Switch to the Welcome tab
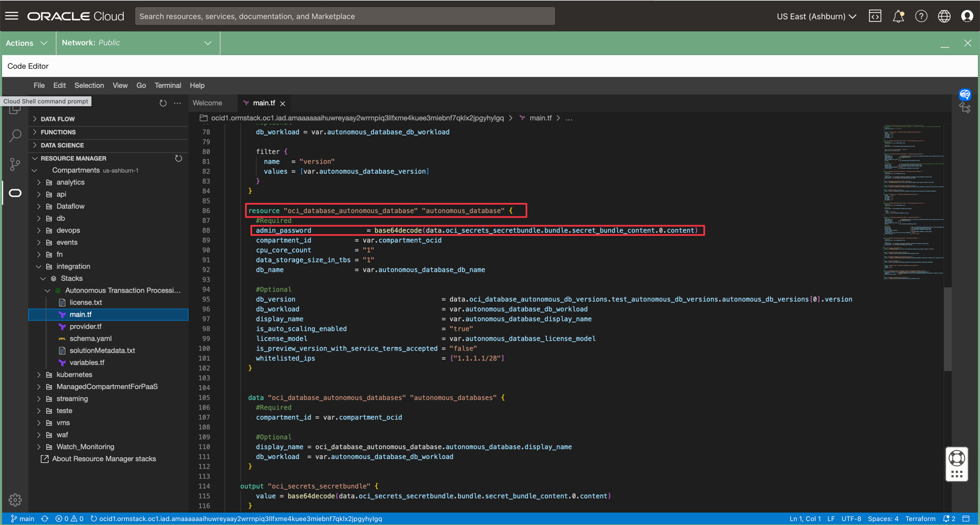Screen dimensions: 980x525 (x=207, y=103)
